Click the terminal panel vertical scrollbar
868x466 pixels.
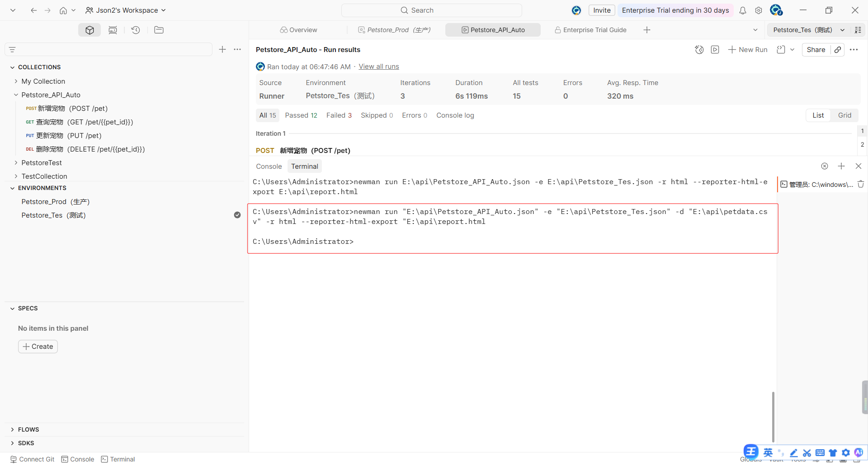point(773,417)
